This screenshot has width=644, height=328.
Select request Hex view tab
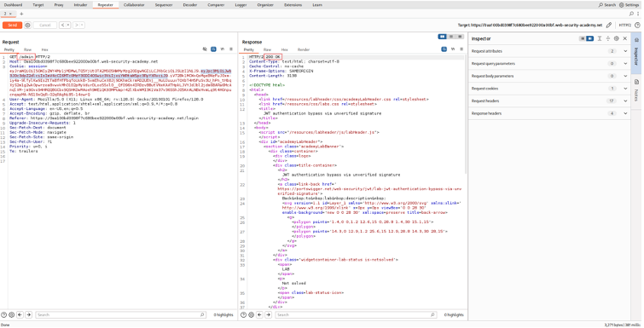click(44, 49)
